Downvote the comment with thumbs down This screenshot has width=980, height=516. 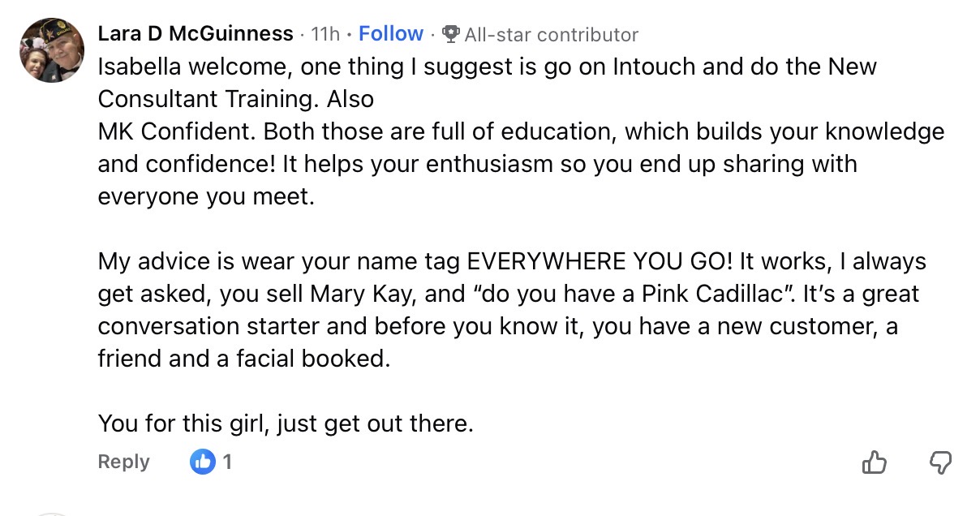point(939,462)
